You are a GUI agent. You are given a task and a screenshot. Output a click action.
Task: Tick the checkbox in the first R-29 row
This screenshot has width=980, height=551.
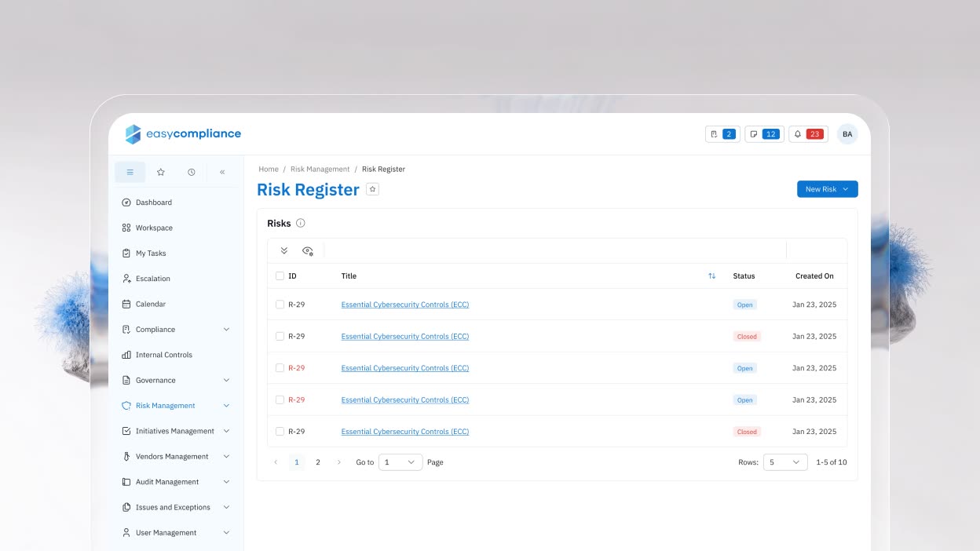tap(280, 305)
